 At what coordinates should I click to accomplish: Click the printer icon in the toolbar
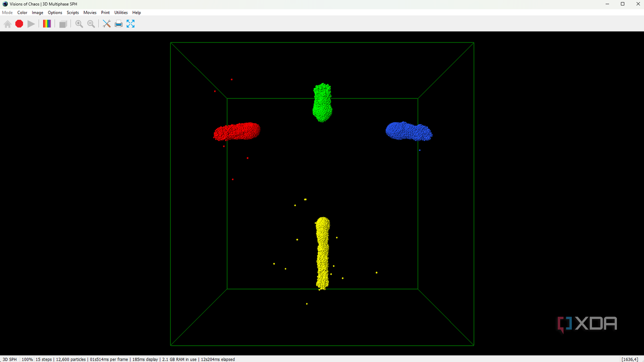point(118,24)
